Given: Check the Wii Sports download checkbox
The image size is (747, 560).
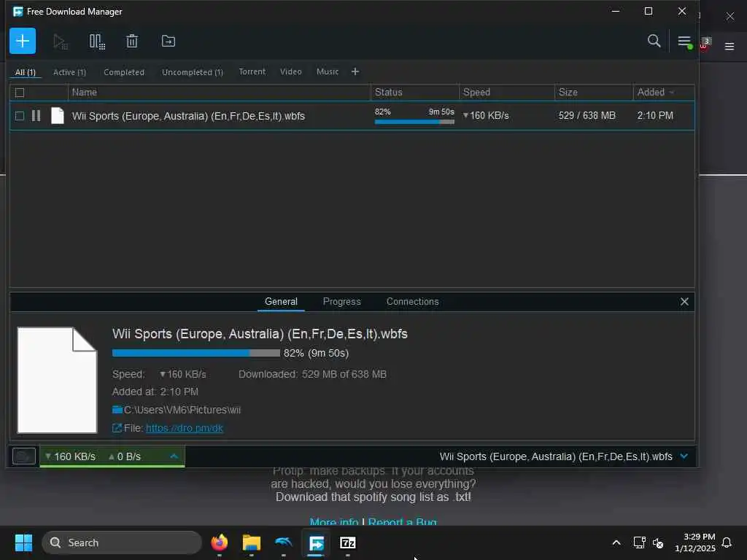Looking at the screenshot, I should [20, 116].
